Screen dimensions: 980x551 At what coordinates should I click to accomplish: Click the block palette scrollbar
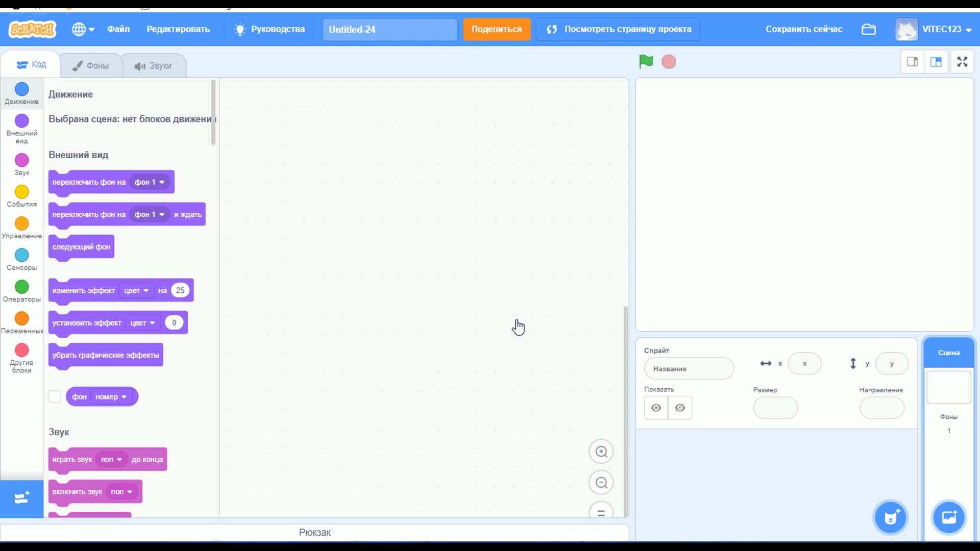(x=213, y=112)
